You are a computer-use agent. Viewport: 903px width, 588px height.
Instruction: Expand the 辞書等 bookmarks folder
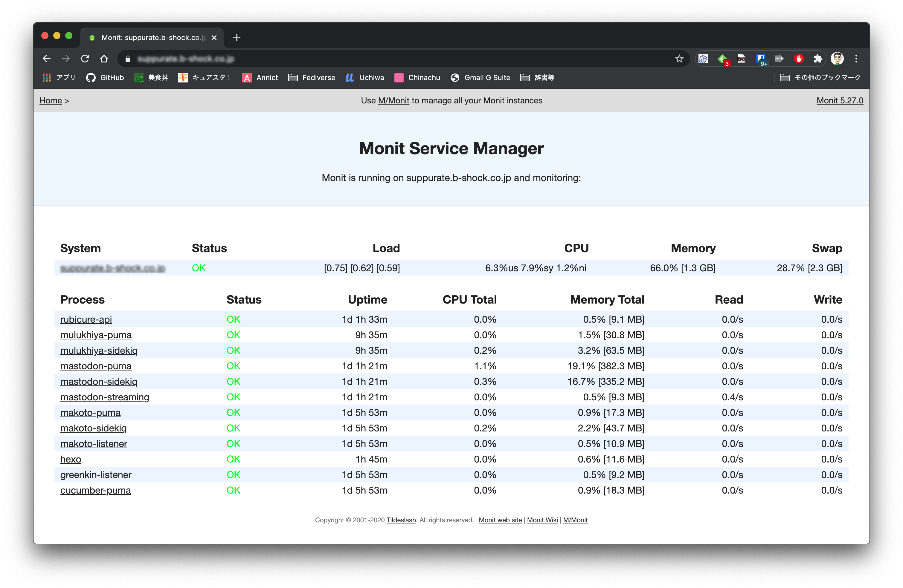click(537, 78)
